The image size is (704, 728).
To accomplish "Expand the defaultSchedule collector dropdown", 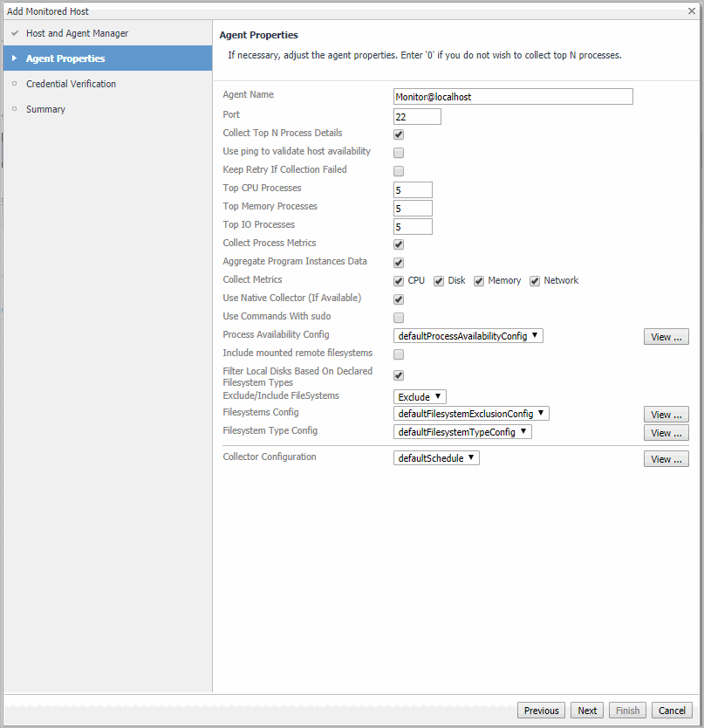I will (x=436, y=458).
